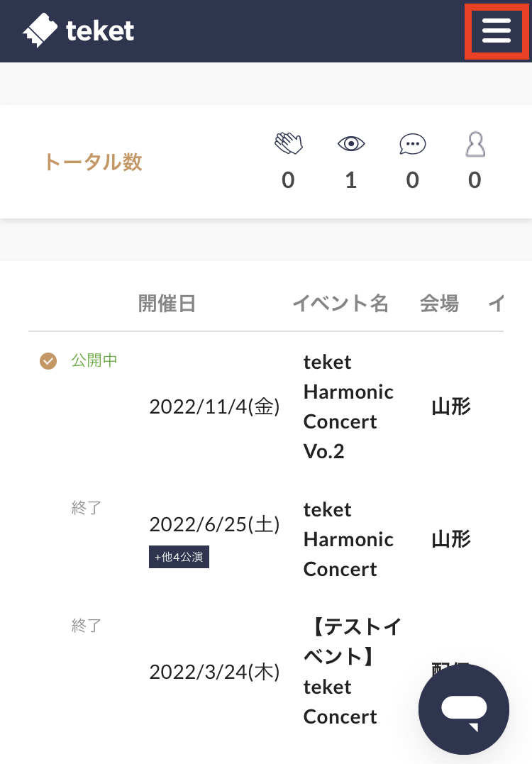532x764 pixels.
Task: Open teket Harmonic Concert Vo.2 event
Action: coord(348,407)
